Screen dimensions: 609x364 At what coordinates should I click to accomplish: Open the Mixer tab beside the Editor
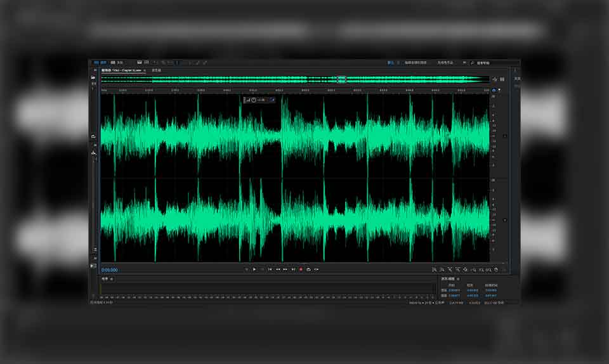point(156,70)
